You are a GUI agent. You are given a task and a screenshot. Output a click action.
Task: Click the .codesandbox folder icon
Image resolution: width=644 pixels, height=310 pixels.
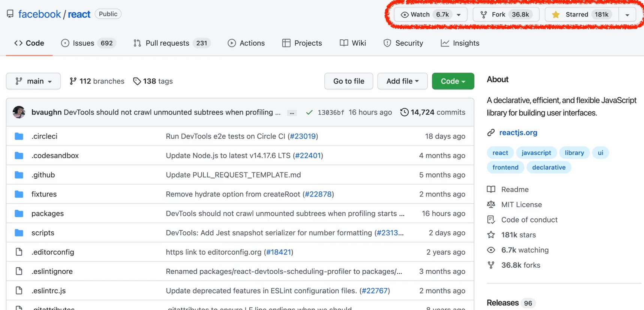tap(19, 155)
